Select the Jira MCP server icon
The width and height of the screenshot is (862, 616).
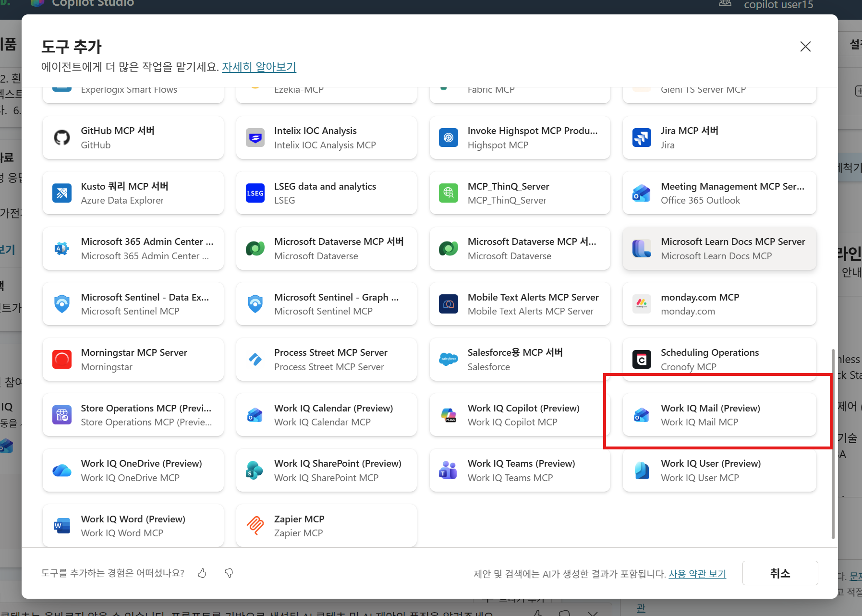(x=642, y=138)
